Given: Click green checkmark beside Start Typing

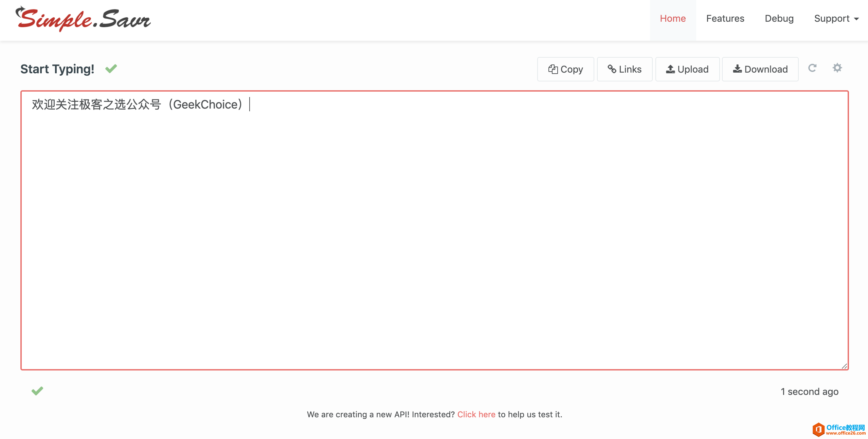Looking at the screenshot, I should coord(111,69).
